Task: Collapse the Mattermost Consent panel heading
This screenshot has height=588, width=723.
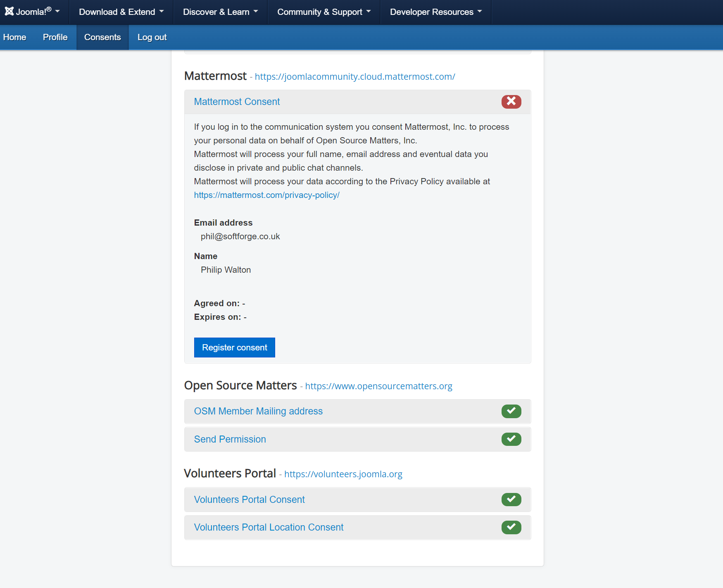Action: (x=237, y=102)
